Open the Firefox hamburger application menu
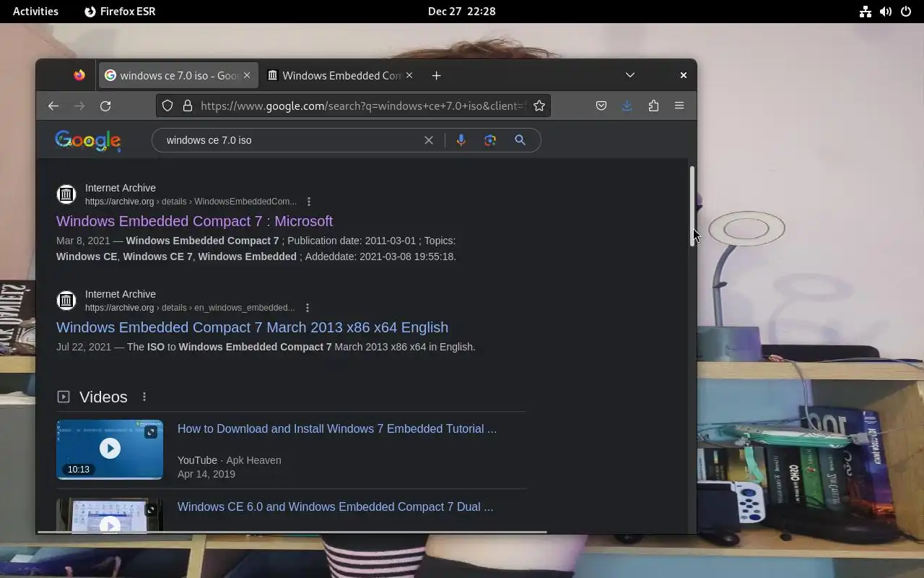This screenshot has width=924, height=578. 679,105
